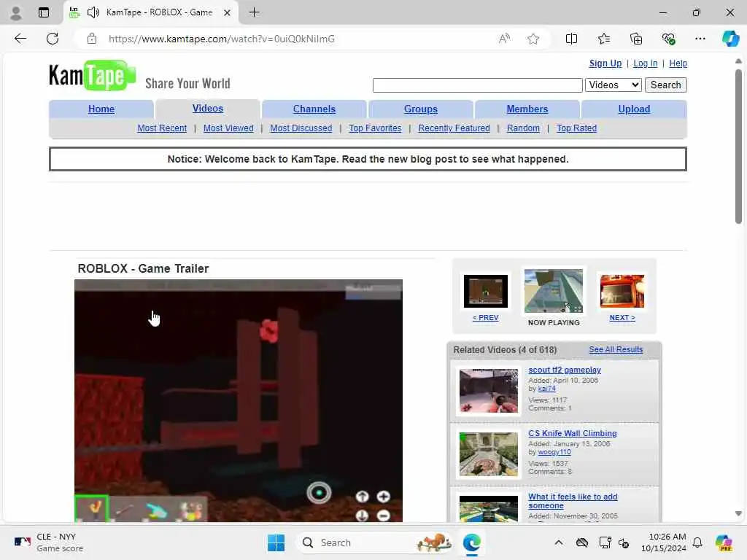This screenshot has width=747, height=560.
Task: Open the Groups tab
Action: (x=421, y=109)
